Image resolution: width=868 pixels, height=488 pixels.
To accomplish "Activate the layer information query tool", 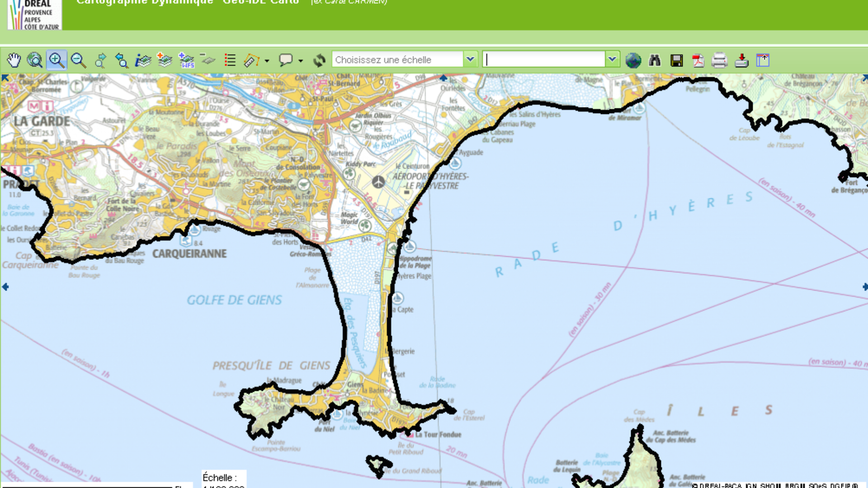I will 143,60.
